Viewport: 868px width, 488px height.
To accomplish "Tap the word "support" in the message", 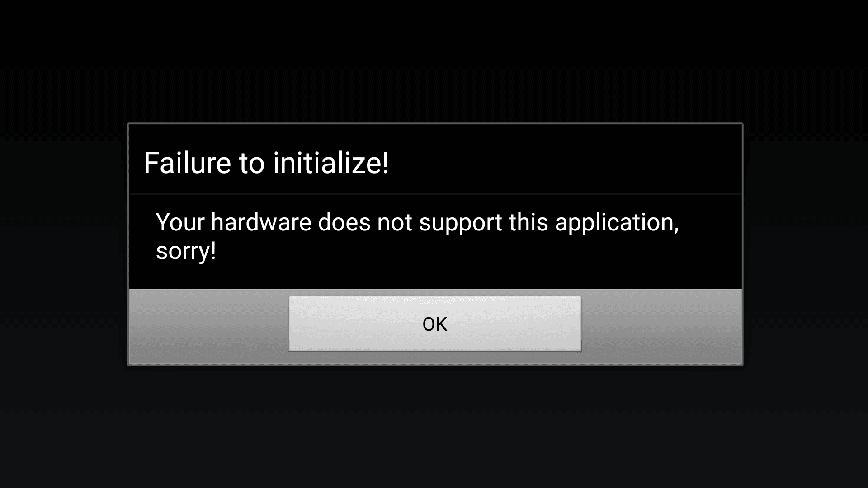I will pos(460,223).
